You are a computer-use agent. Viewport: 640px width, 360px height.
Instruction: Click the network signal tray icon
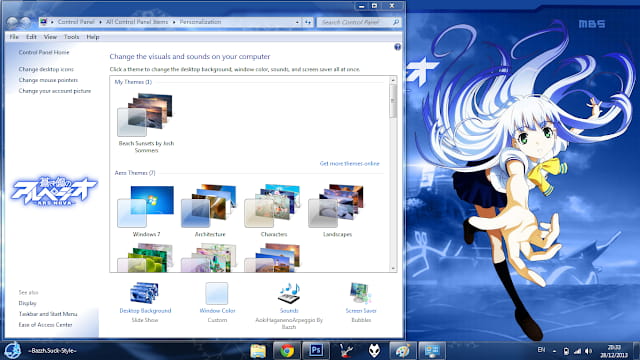click(x=577, y=351)
